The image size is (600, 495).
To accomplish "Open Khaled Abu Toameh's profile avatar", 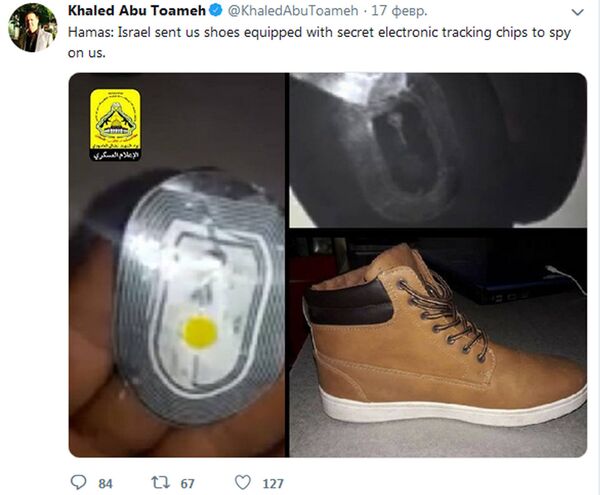I will point(33,27).
